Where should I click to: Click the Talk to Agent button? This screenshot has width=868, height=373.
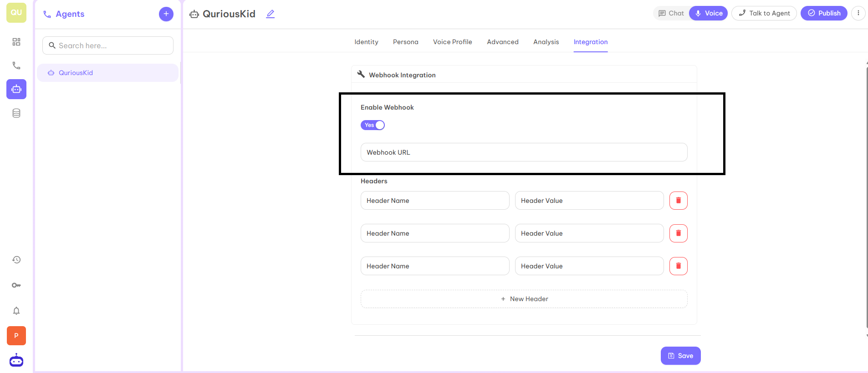[x=764, y=13]
